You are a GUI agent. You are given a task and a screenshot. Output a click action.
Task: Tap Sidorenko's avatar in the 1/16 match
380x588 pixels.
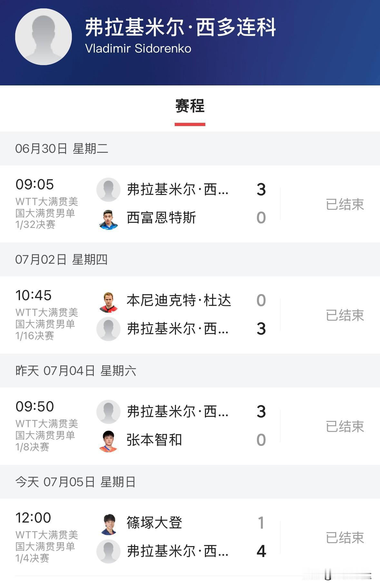108,329
